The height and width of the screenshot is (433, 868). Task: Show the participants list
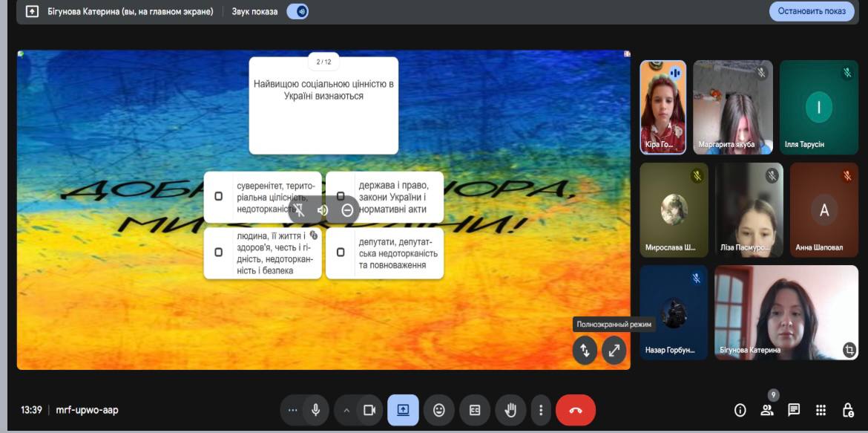[767, 410]
